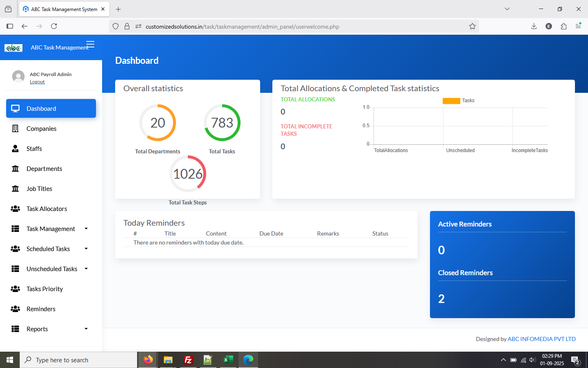
Task: Expand the Task Management submenu arrow
Action: coord(86,229)
